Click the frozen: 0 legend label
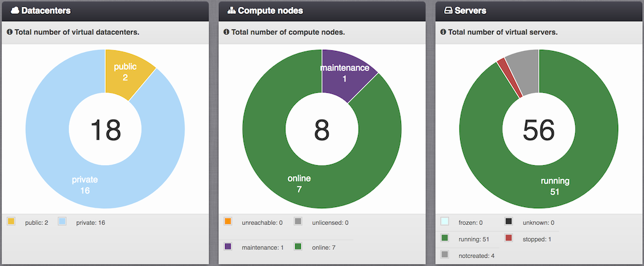The height and width of the screenshot is (266, 644). click(471, 223)
